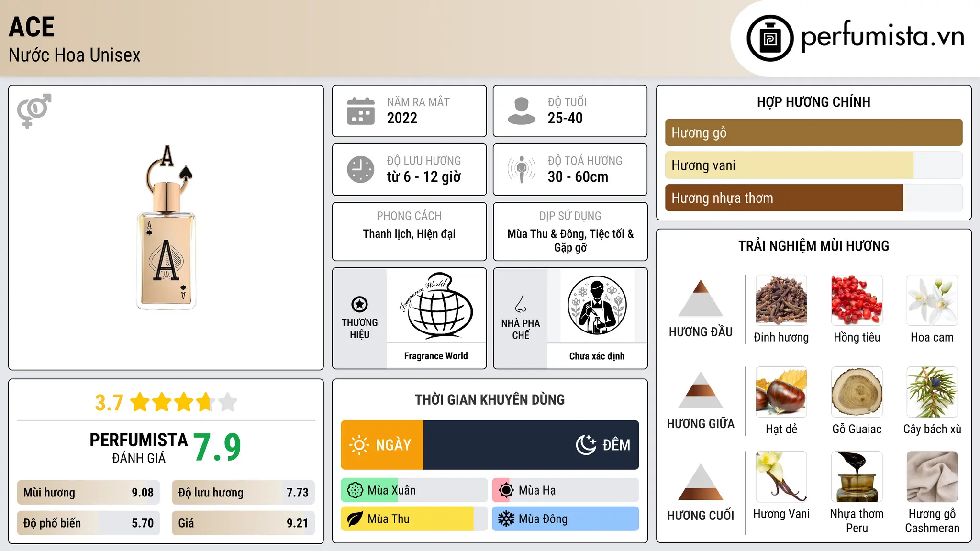
Task: Click the Nước Hoa Unisex subtitle
Action: (75, 55)
